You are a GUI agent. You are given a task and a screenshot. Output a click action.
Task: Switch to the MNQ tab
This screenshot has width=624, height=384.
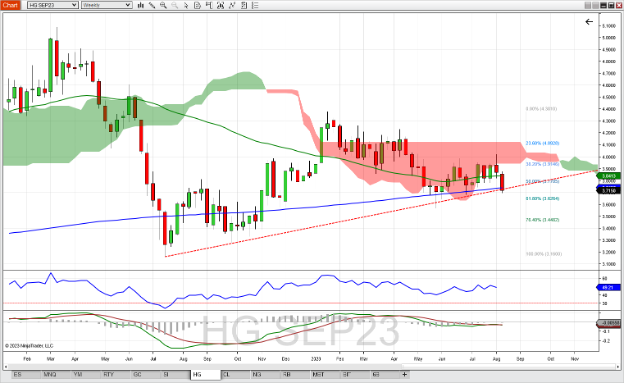(x=56, y=374)
